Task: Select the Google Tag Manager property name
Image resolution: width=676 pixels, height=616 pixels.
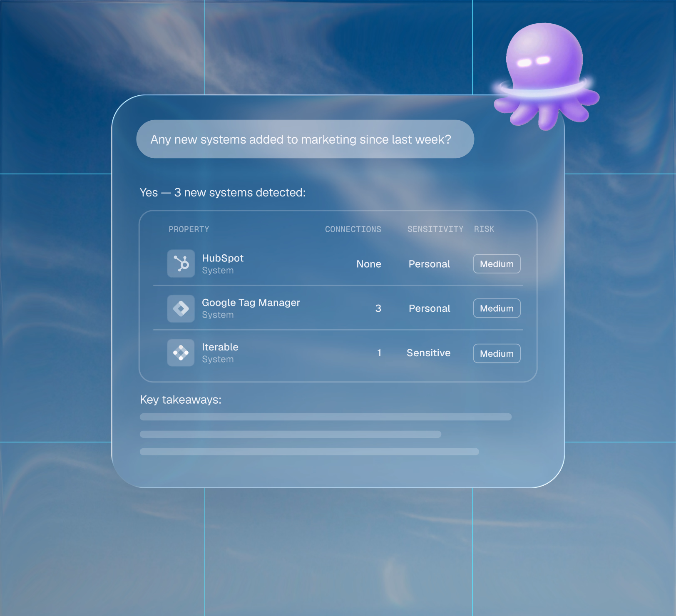Action: (251, 303)
